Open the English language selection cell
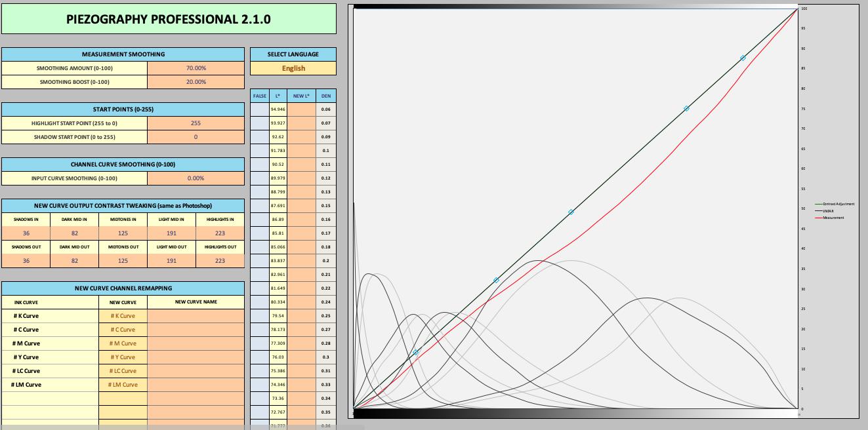868x430 pixels. click(x=293, y=68)
